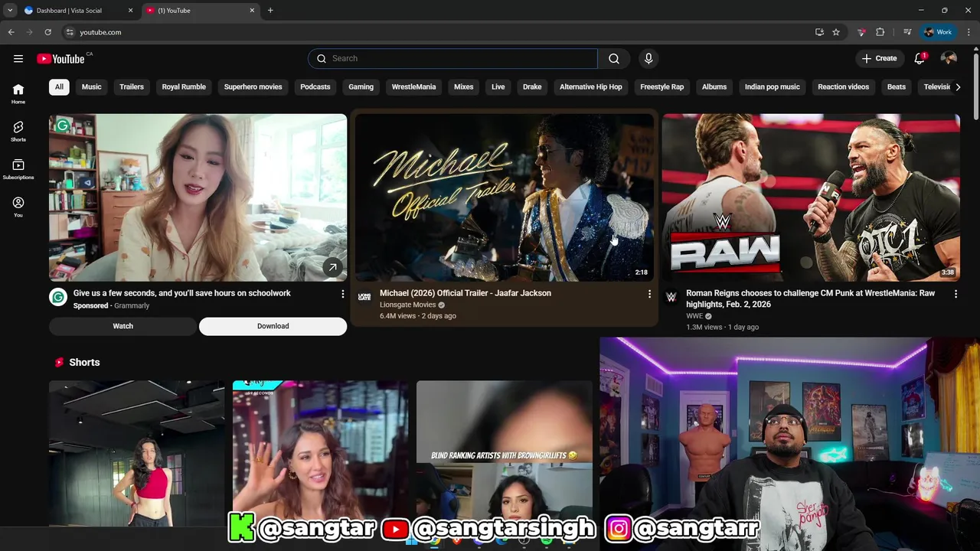The image size is (980, 551).
Task: Select the WrestleMania chip
Action: click(x=413, y=87)
